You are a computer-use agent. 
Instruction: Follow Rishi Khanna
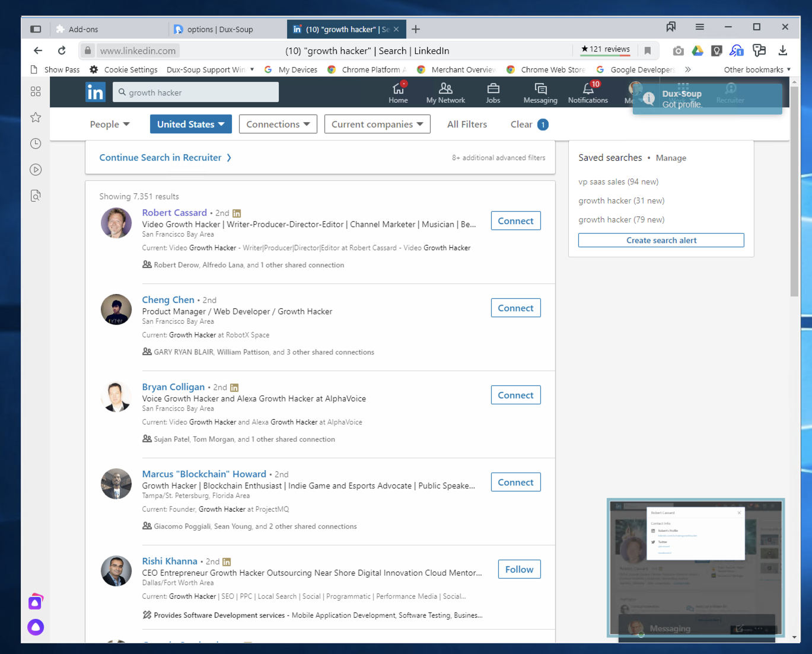click(x=519, y=569)
